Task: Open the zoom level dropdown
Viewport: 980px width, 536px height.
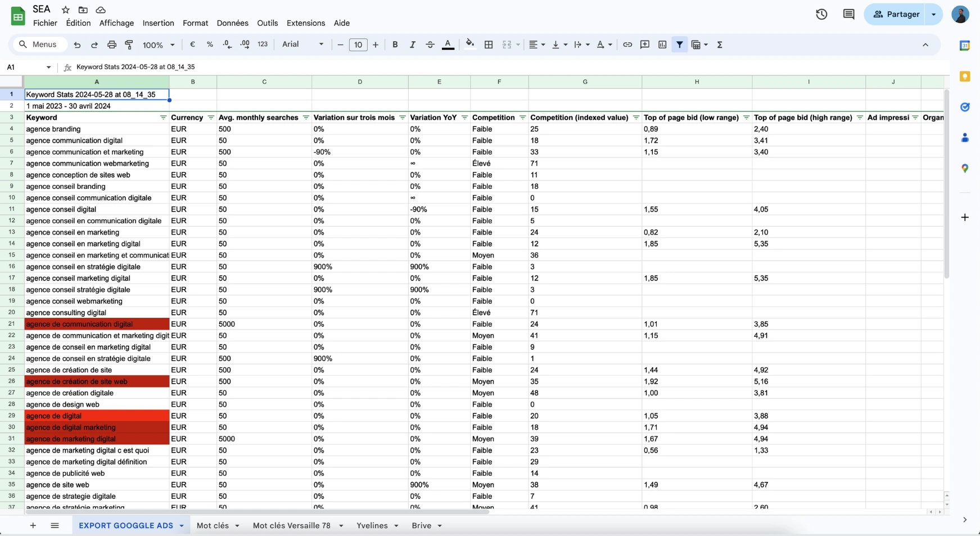Action: [x=159, y=45]
